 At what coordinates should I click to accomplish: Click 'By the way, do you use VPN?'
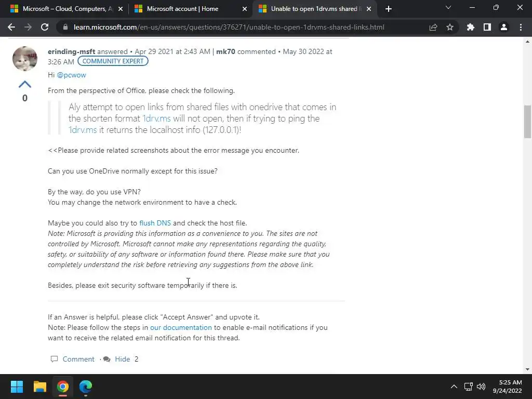coord(95,192)
